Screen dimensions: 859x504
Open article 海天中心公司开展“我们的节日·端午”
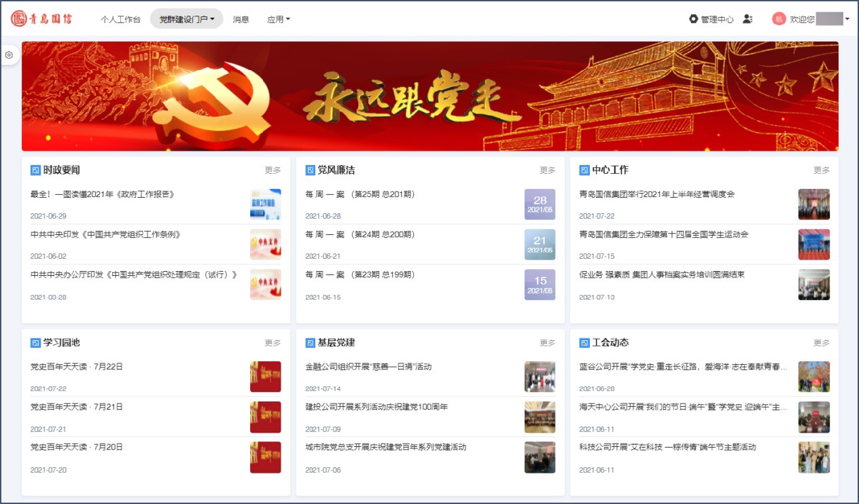coord(684,407)
